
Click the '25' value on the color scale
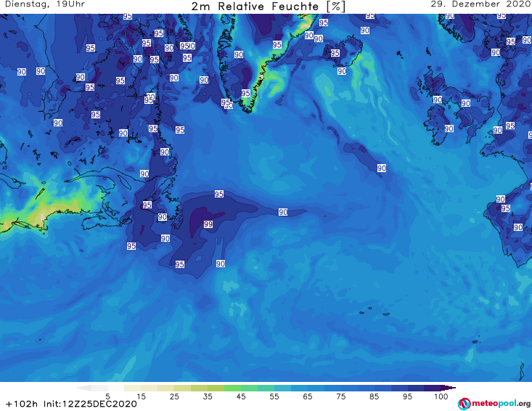[174, 396]
